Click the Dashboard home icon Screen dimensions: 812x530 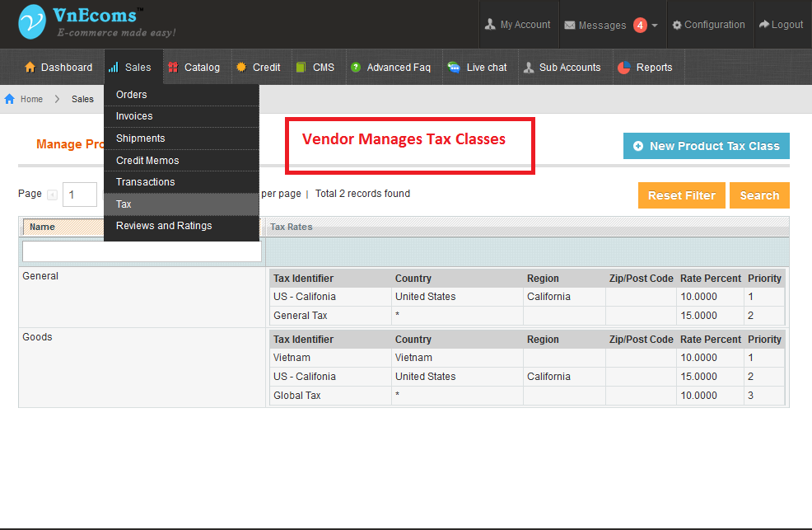[x=32, y=67]
